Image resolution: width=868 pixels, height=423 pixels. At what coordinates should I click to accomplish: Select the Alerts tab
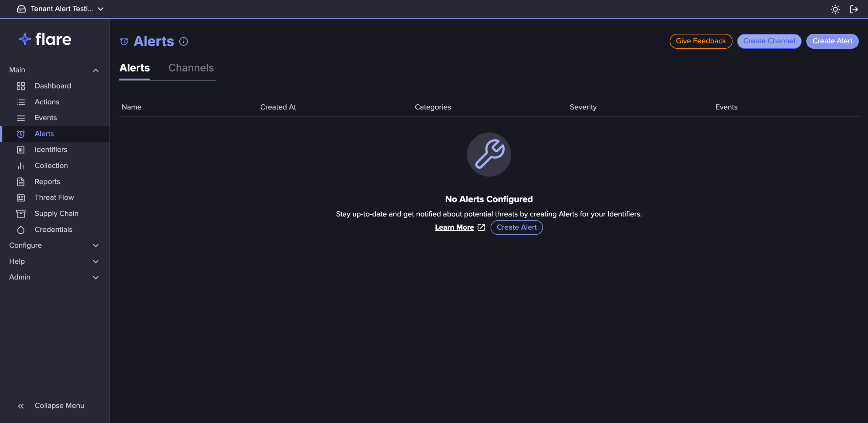coord(135,68)
